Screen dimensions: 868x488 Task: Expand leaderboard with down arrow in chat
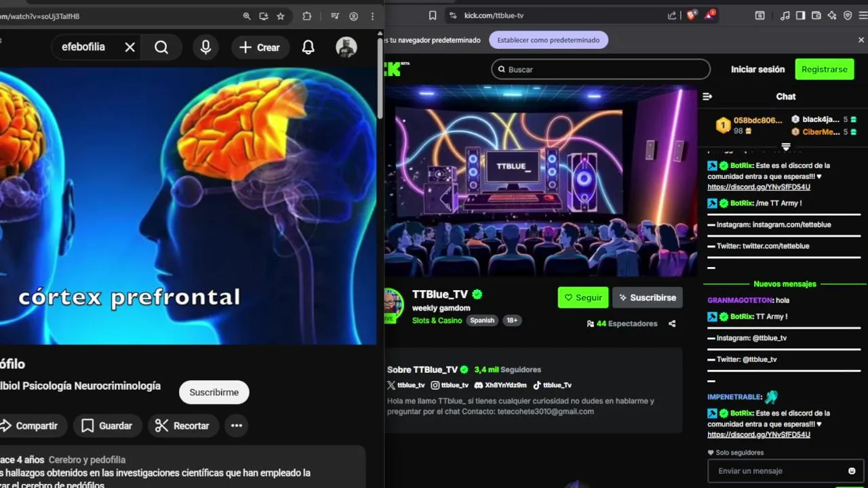[786, 146]
